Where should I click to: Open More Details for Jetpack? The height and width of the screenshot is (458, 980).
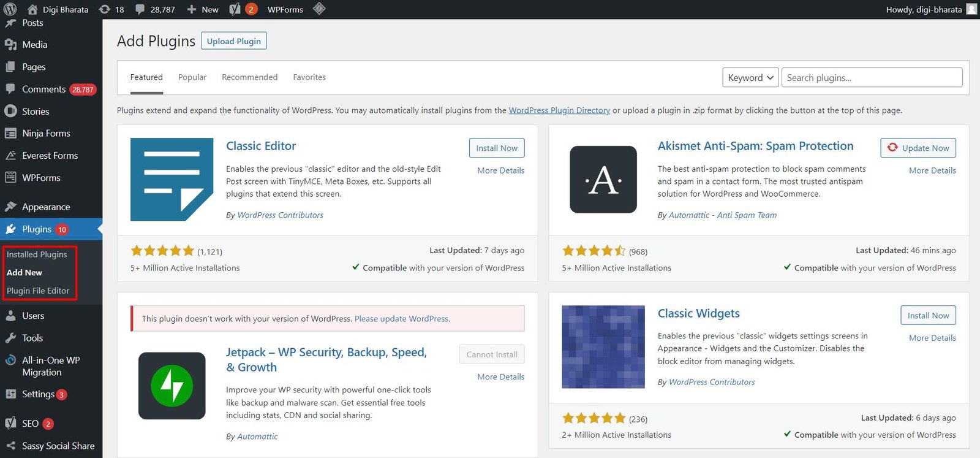click(501, 377)
